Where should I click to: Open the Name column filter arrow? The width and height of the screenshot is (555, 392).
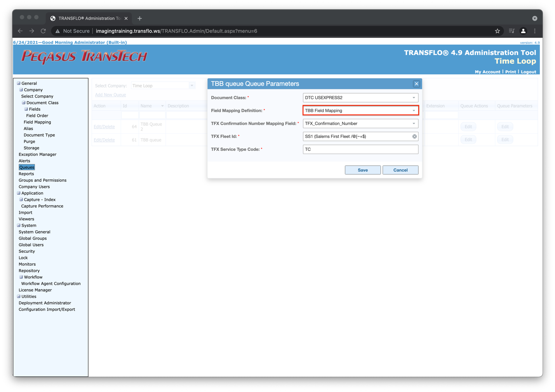pos(162,106)
